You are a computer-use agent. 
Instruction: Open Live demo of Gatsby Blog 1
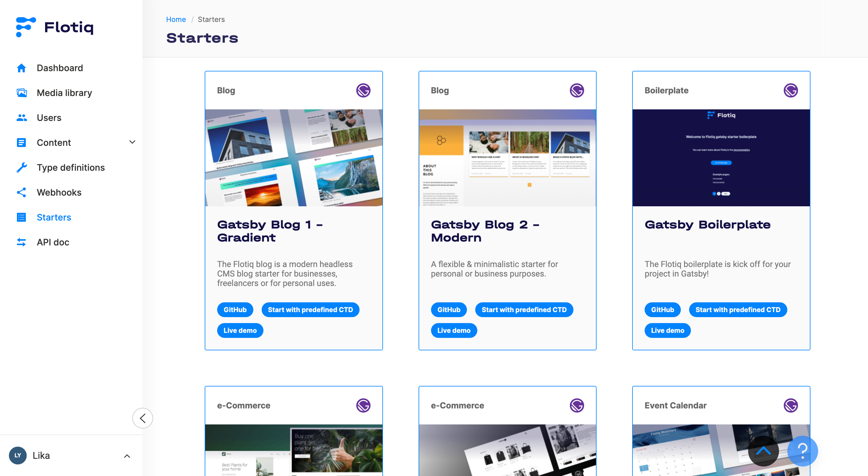point(240,330)
